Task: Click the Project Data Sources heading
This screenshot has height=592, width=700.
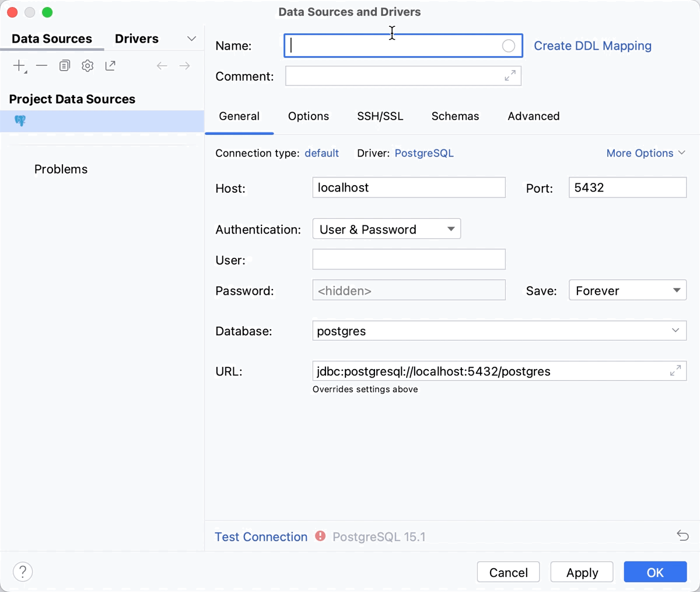Action: pos(72,99)
